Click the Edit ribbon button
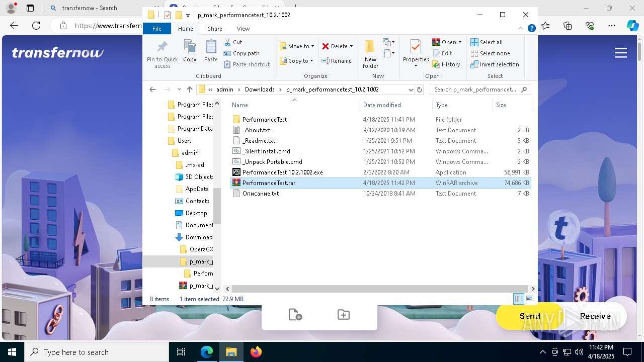 coord(442,53)
